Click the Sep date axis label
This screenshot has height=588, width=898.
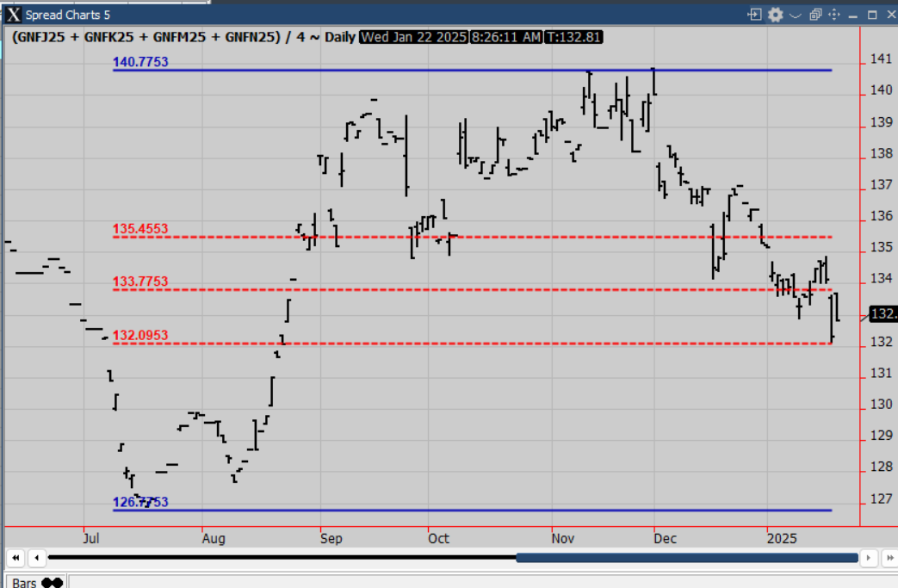coord(331,539)
